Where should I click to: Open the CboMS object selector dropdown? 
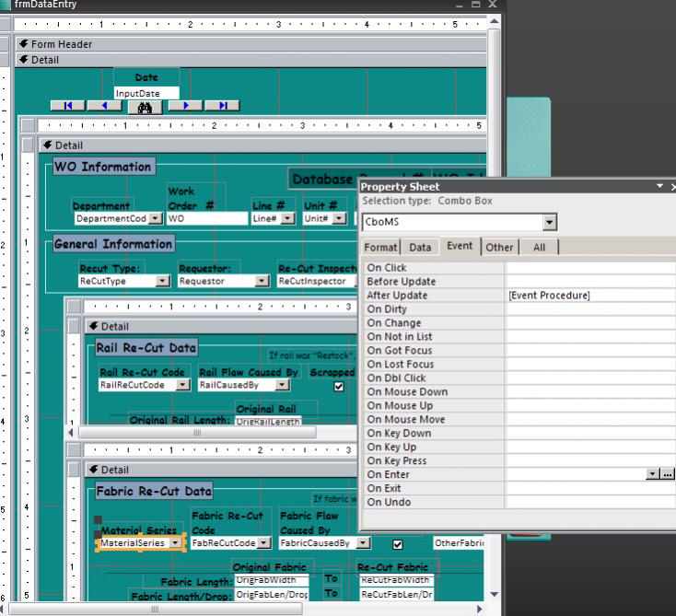[x=550, y=222]
